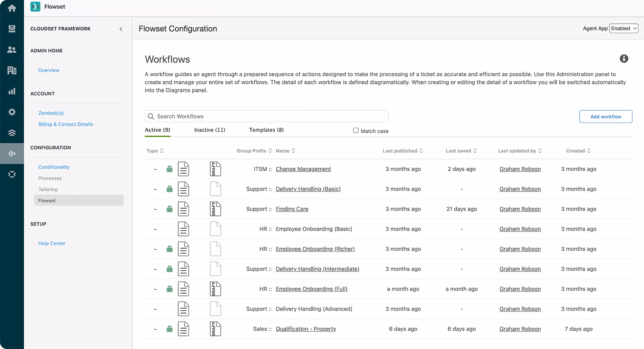
Task: Open the people management sidebar icon
Action: [x=11, y=49]
